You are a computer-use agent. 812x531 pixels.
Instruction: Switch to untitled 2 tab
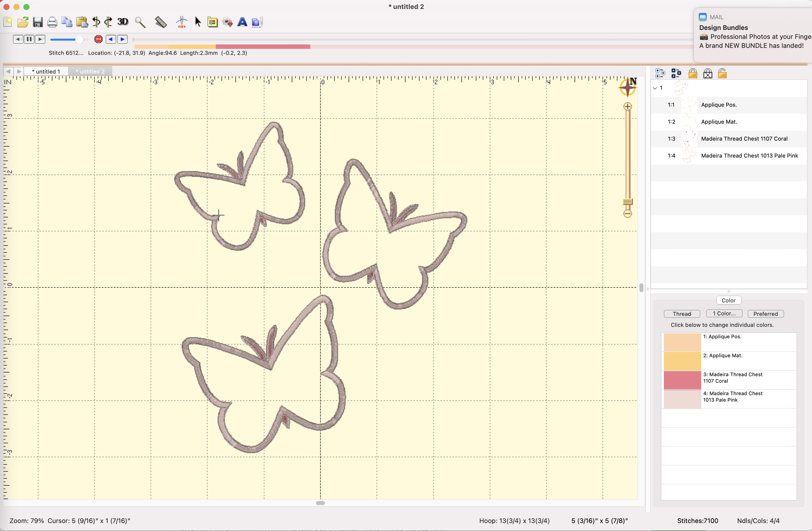pyautogui.click(x=91, y=71)
